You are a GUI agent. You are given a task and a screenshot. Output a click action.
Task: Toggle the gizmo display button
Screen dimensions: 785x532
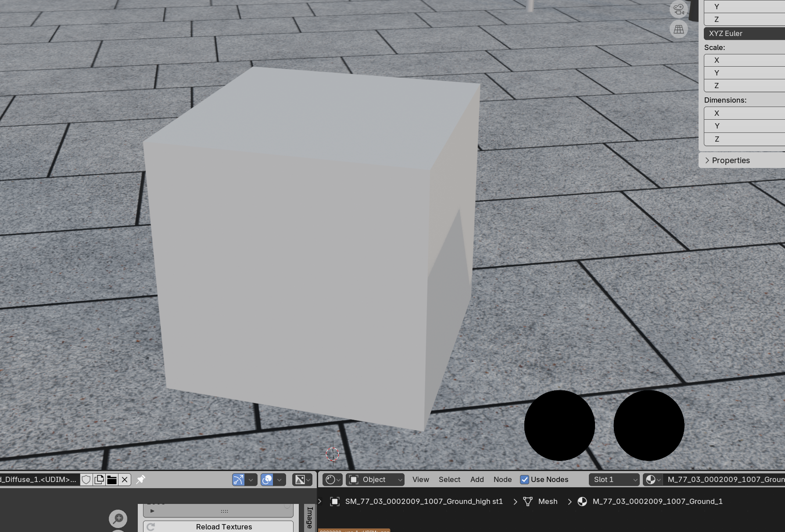click(x=238, y=479)
